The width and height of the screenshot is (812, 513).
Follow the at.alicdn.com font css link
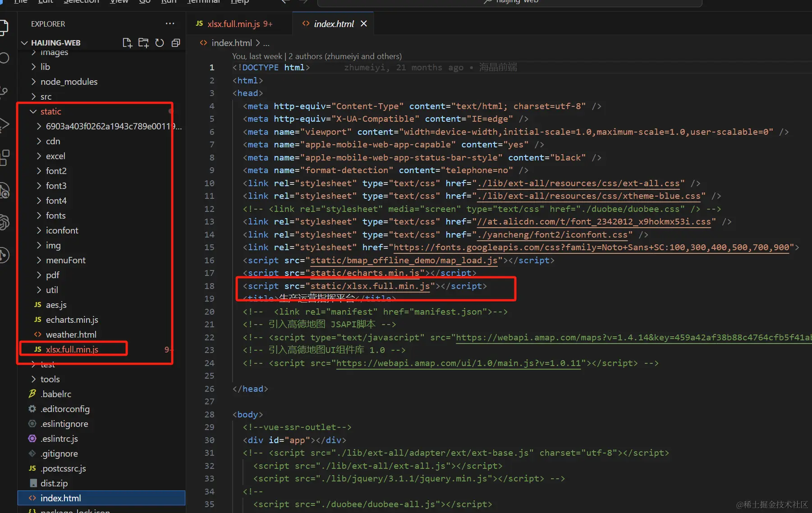pyautogui.click(x=594, y=221)
